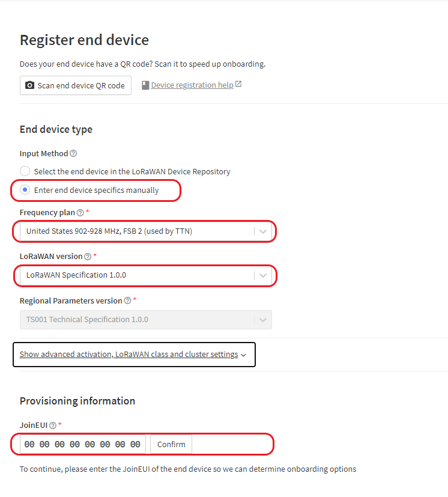Viewport: 448px width, 497px height.
Task: Click the Confirm button next to JoinEUI
Action: coord(171,444)
